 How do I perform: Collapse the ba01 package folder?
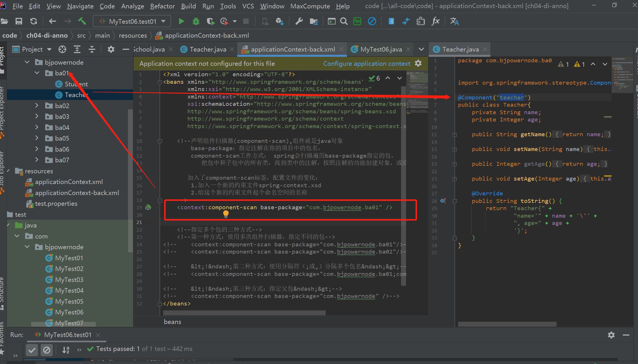[x=37, y=73]
